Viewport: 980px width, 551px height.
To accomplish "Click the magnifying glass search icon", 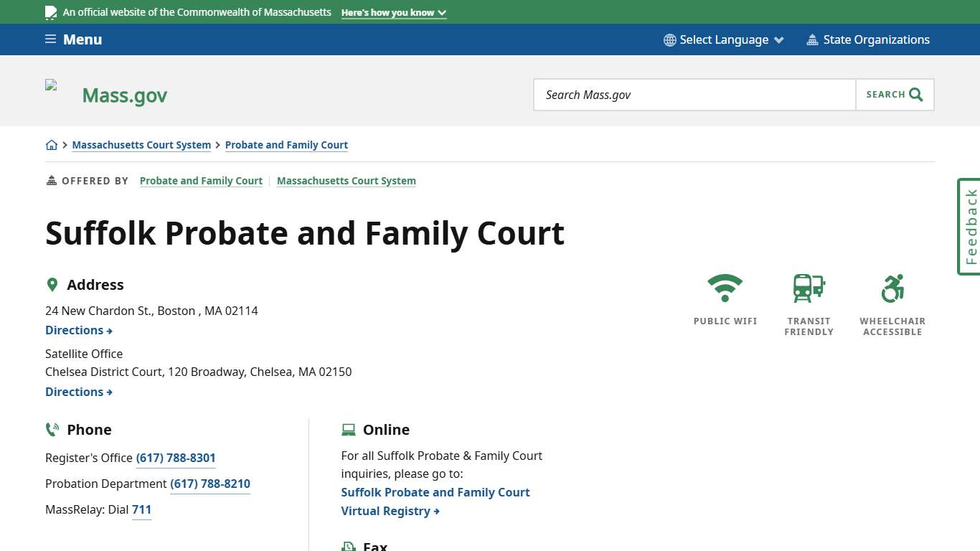I will click(x=915, y=94).
